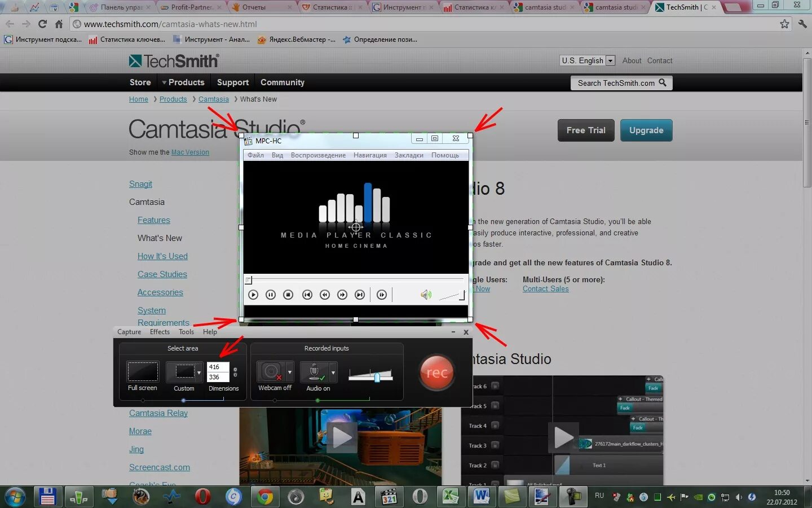Open Помощь menu in MPC-HC
Screen dimensions: 812x508
click(x=445, y=155)
